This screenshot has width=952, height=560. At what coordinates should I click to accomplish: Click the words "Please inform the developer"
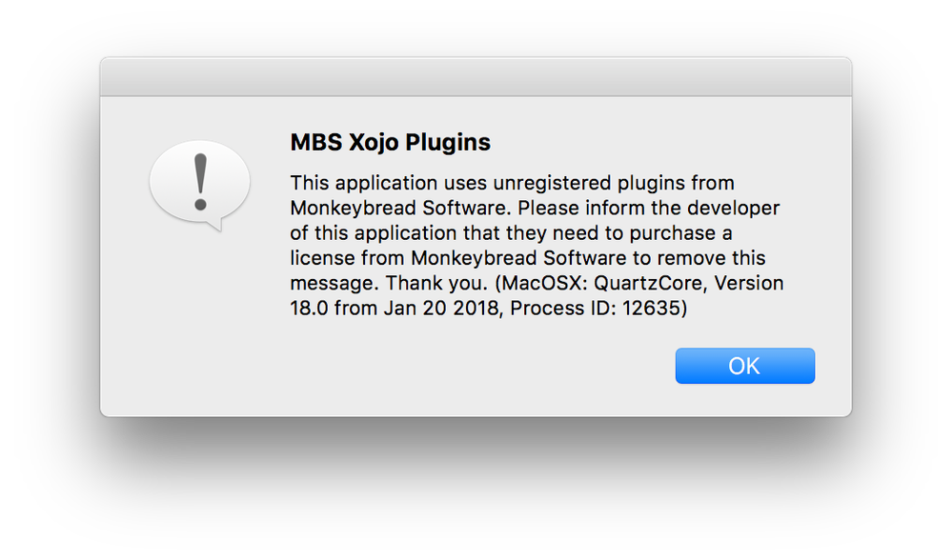coord(648,209)
